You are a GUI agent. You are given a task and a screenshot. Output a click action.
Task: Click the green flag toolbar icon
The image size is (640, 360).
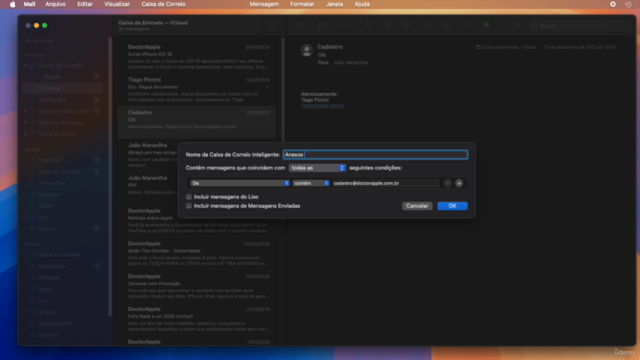coord(486,25)
